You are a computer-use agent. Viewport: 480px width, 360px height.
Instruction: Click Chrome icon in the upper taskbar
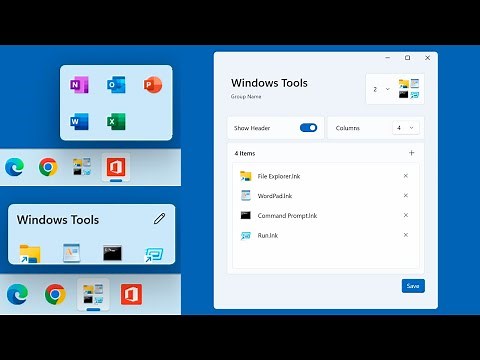(x=48, y=167)
